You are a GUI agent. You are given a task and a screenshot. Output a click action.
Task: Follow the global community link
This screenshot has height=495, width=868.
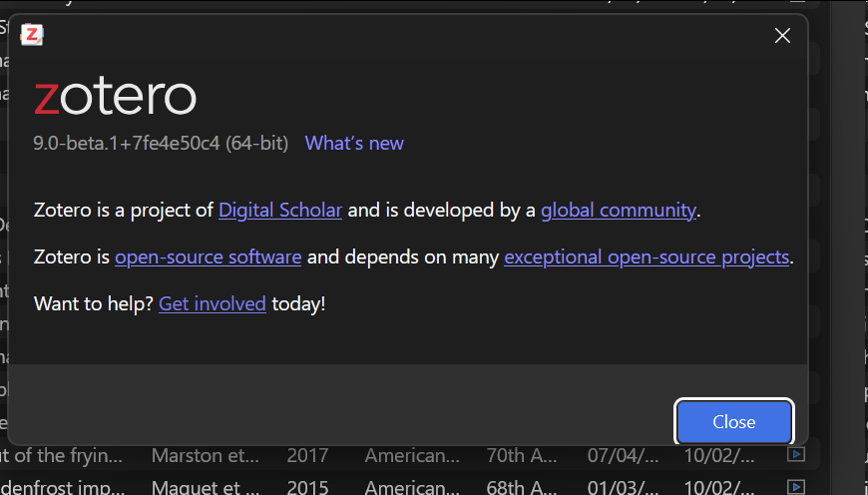[619, 211]
